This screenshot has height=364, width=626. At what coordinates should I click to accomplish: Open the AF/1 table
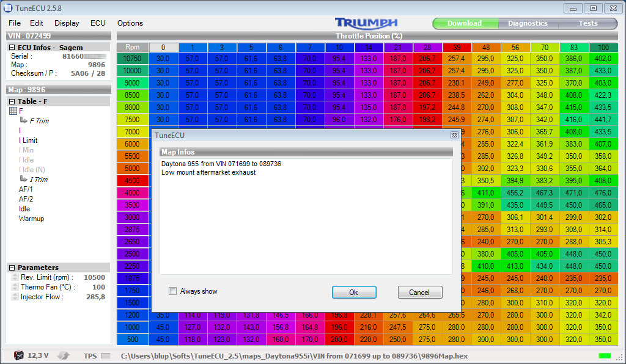26,189
